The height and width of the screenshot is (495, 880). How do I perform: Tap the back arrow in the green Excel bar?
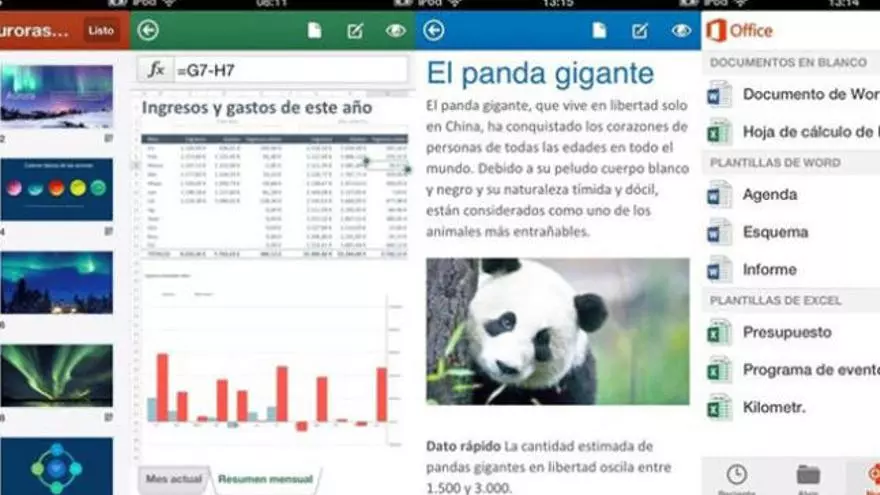(149, 31)
